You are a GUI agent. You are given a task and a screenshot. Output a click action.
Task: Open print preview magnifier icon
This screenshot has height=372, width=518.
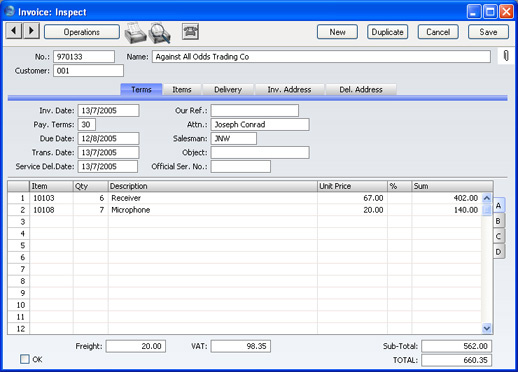point(160,33)
